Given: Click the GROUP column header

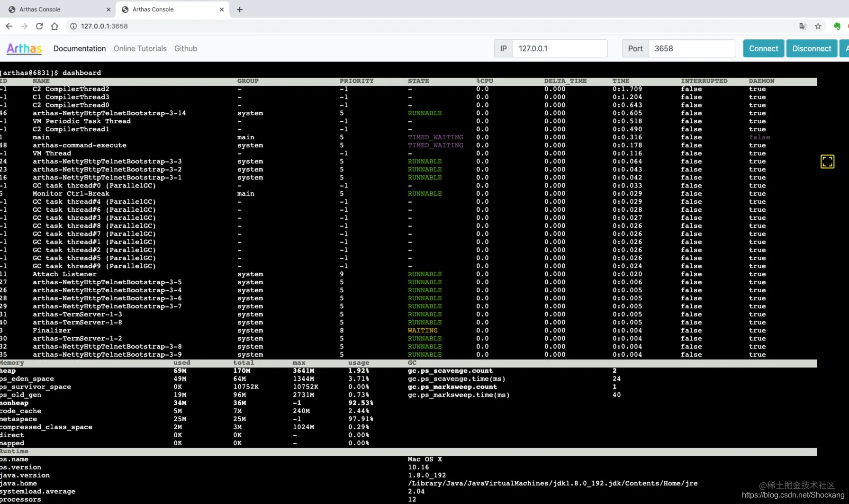Looking at the screenshot, I should [x=248, y=81].
